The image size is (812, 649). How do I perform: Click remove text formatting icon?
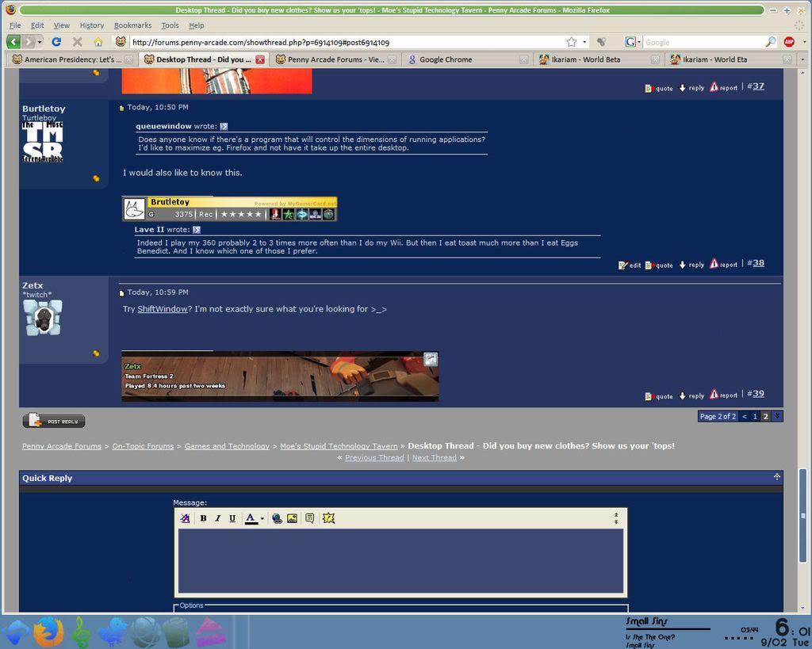click(186, 518)
